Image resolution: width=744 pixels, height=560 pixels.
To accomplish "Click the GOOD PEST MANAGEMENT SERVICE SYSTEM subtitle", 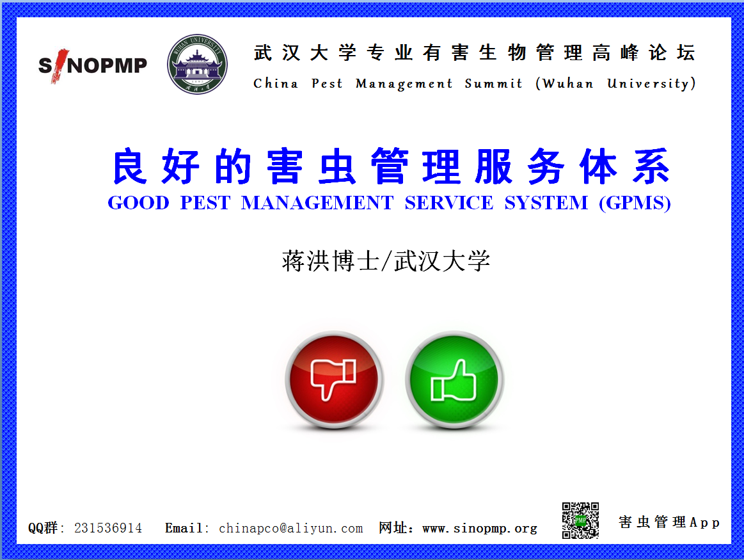I will [x=352, y=203].
